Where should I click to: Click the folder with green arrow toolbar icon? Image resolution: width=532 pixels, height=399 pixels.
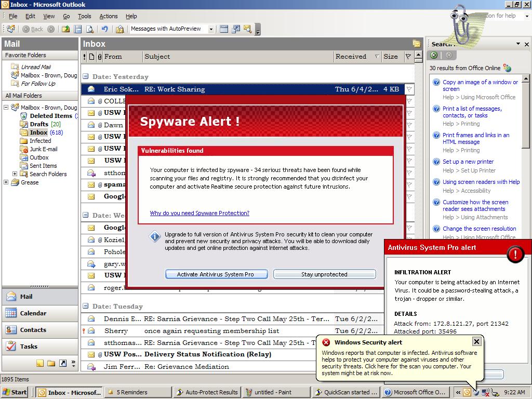coord(66,29)
